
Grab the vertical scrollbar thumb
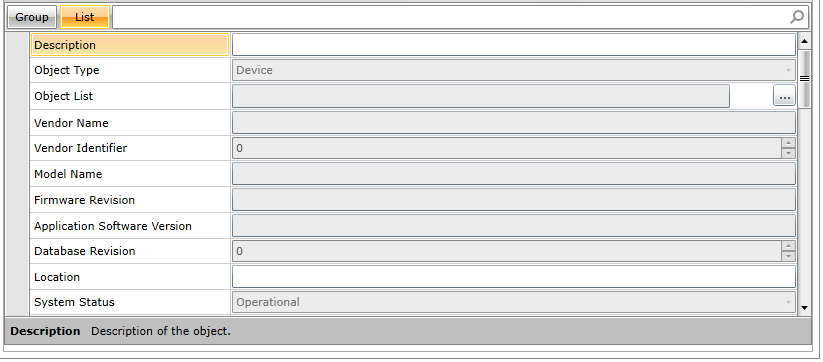(804, 79)
